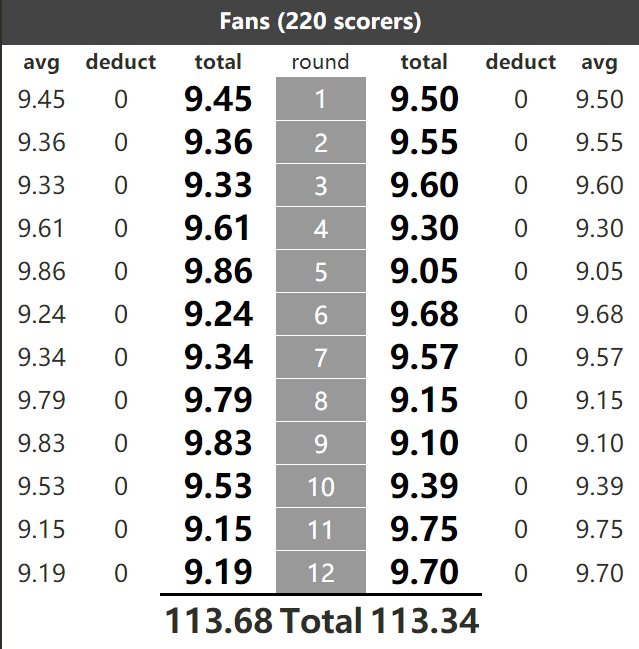The width and height of the screenshot is (639, 649).
Task: Click the Fans (220 scorers) header
Action: pos(320,22)
